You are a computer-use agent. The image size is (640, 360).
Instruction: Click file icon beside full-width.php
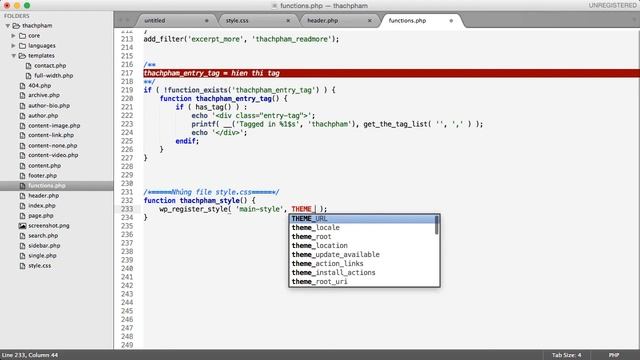tap(29, 76)
